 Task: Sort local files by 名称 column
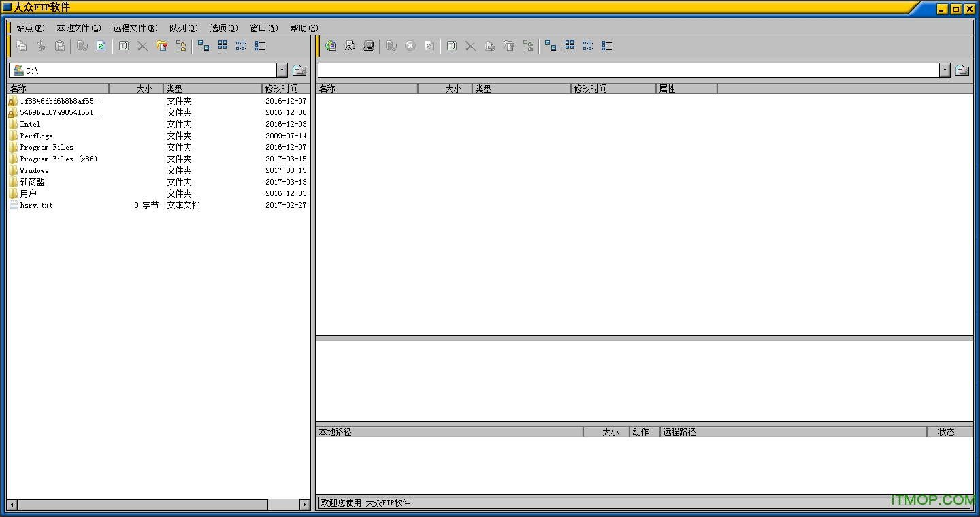58,89
